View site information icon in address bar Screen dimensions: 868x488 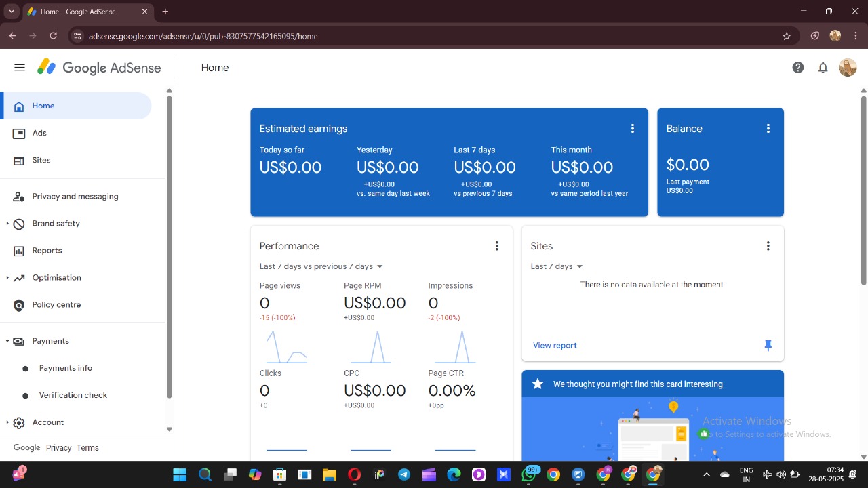click(77, 36)
